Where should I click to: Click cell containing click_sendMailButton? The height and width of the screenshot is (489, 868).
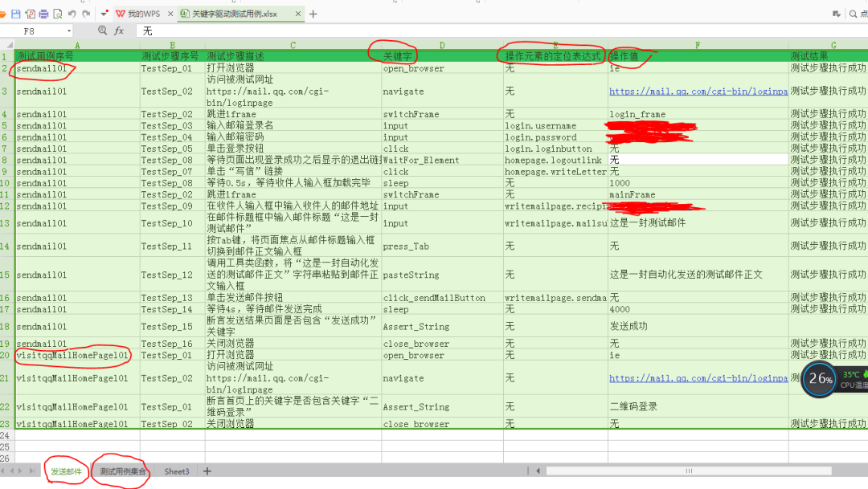click(x=442, y=298)
